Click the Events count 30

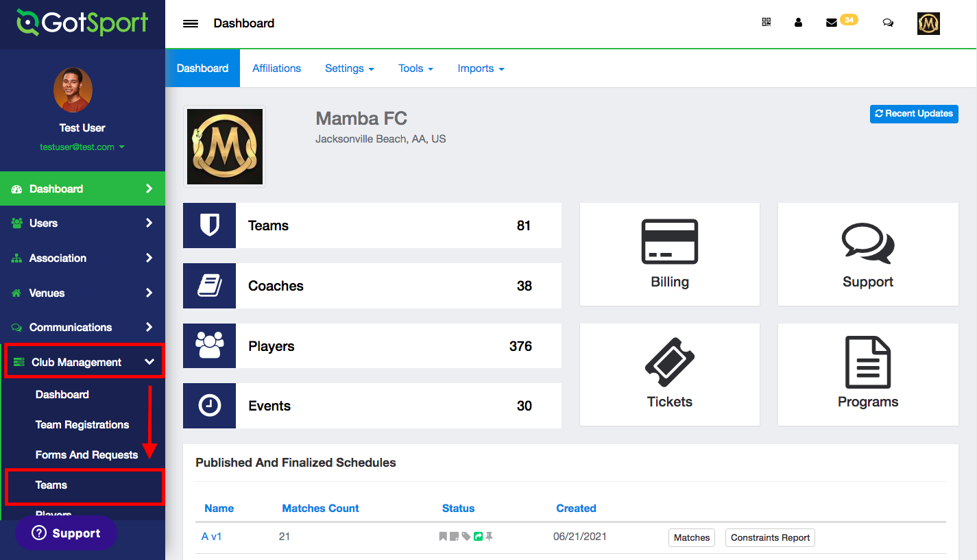(x=524, y=406)
